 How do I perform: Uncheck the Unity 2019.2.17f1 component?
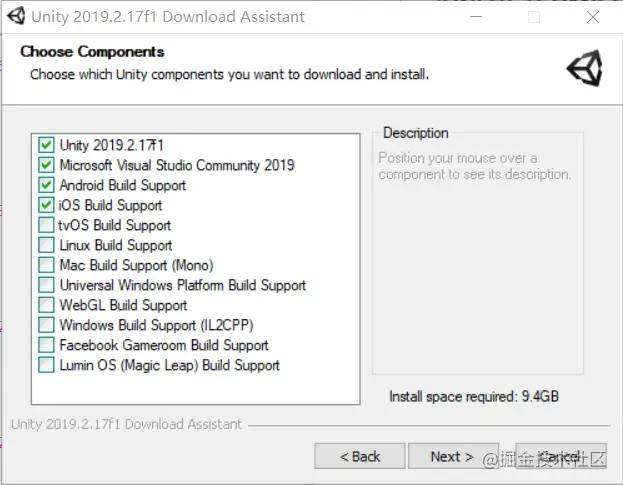click(x=47, y=145)
